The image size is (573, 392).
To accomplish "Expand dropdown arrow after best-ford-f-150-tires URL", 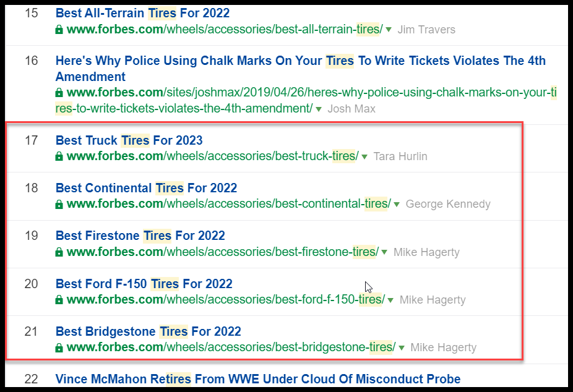I will tap(390, 300).
